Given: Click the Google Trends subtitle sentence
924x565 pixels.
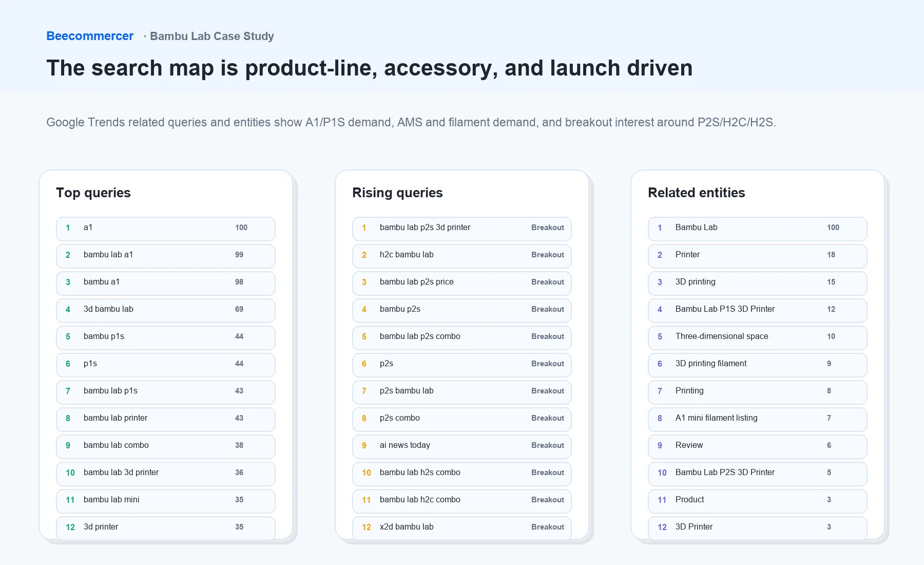Looking at the screenshot, I should click(411, 122).
